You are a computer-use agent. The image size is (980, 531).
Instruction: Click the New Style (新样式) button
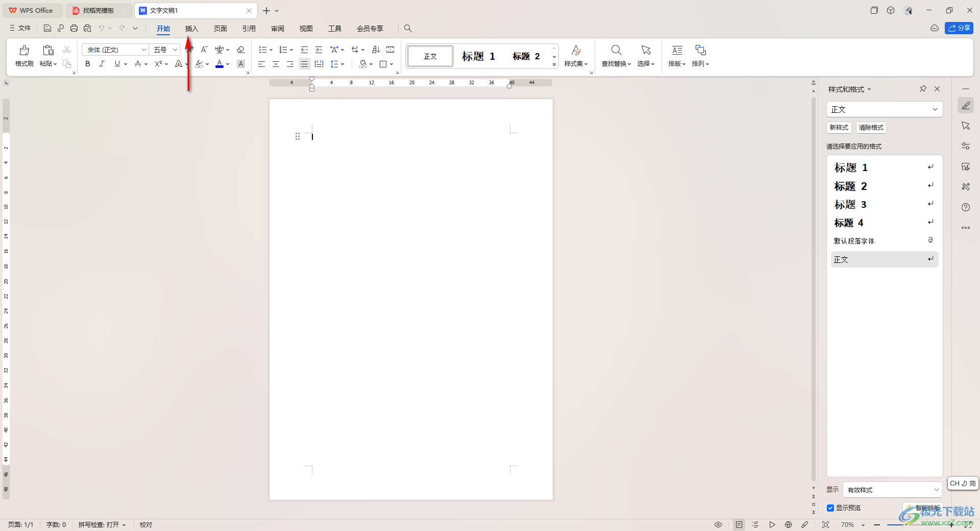(x=839, y=128)
